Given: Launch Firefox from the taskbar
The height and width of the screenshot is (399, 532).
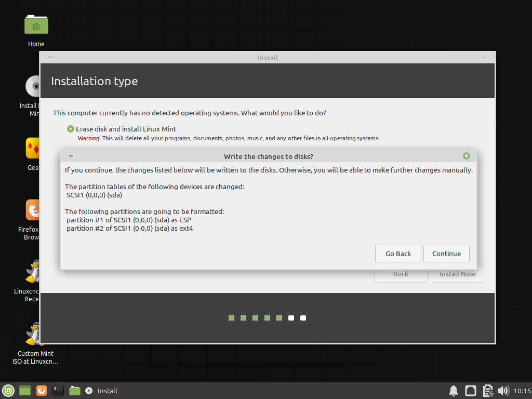Looking at the screenshot, I should pos(42,391).
